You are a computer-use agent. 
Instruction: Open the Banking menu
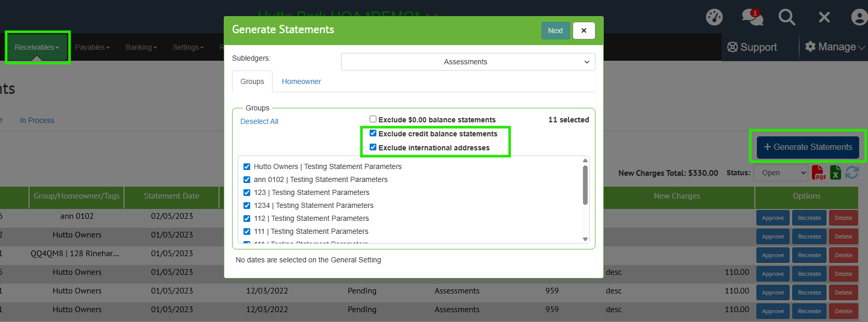141,47
